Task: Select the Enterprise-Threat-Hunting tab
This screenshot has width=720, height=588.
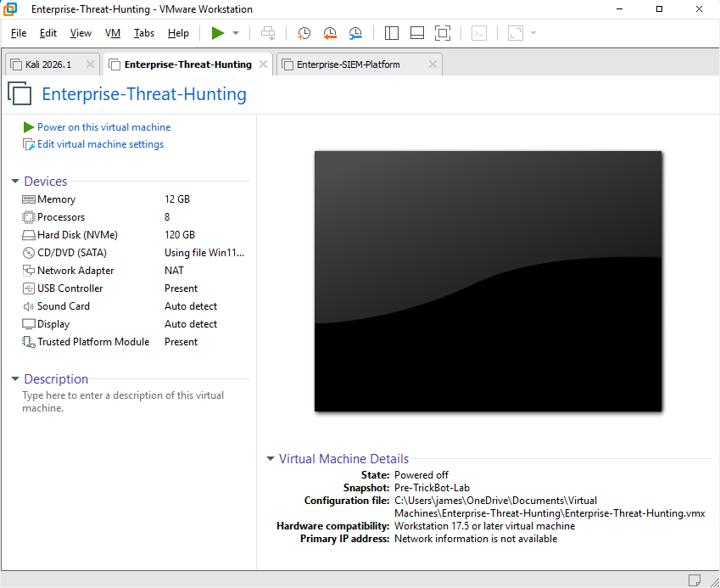Action: [x=187, y=64]
